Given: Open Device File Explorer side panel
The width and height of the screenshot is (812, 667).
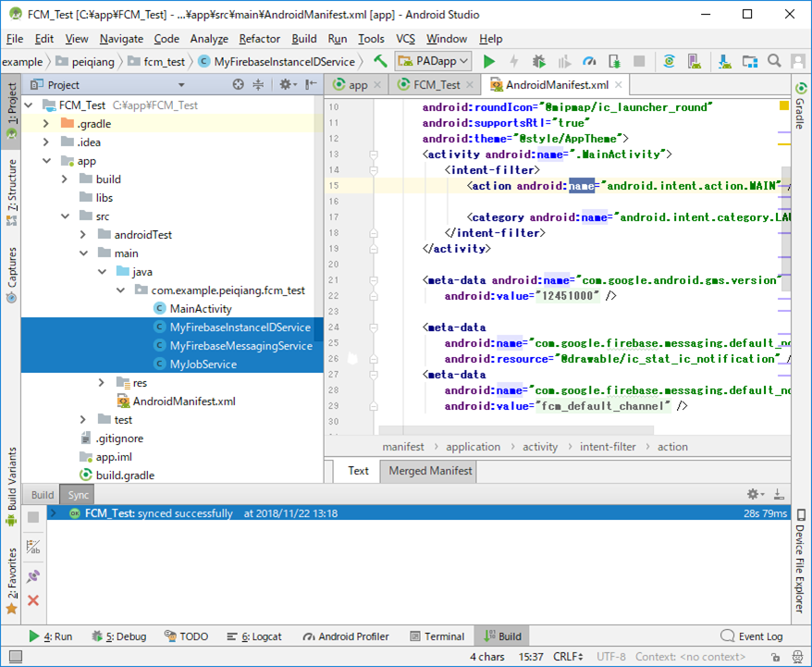Looking at the screenshot, I should [801, 561].
